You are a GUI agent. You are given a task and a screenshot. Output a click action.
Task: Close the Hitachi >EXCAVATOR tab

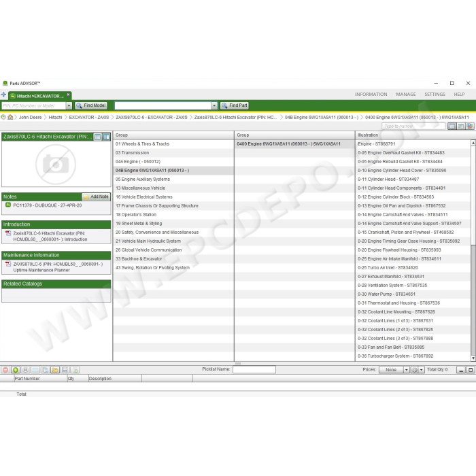[x=68, y=95]
